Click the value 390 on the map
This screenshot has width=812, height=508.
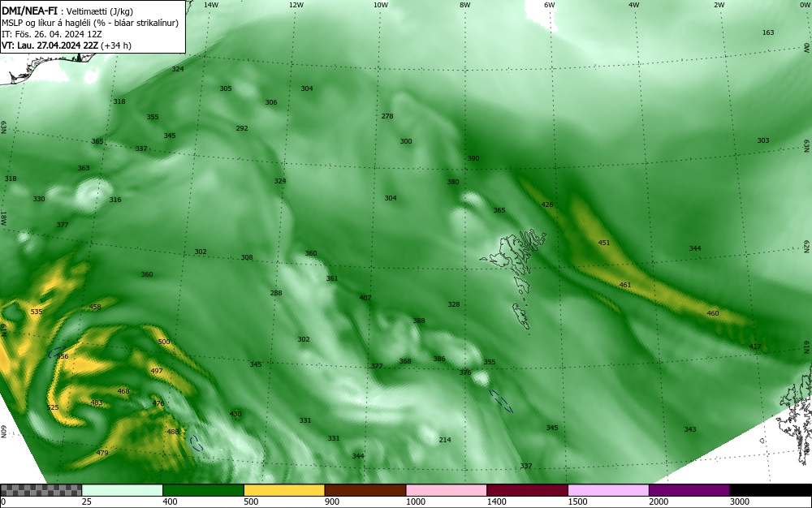coord(473,159)
